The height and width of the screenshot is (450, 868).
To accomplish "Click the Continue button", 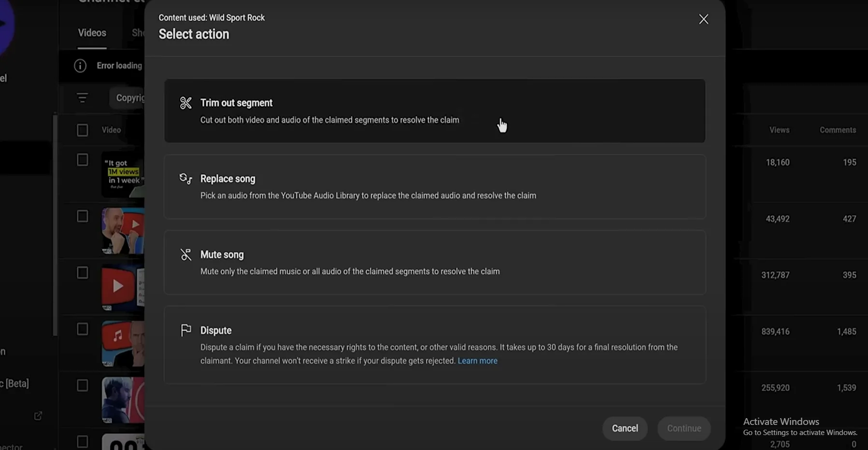I will (x=684, y=428).
